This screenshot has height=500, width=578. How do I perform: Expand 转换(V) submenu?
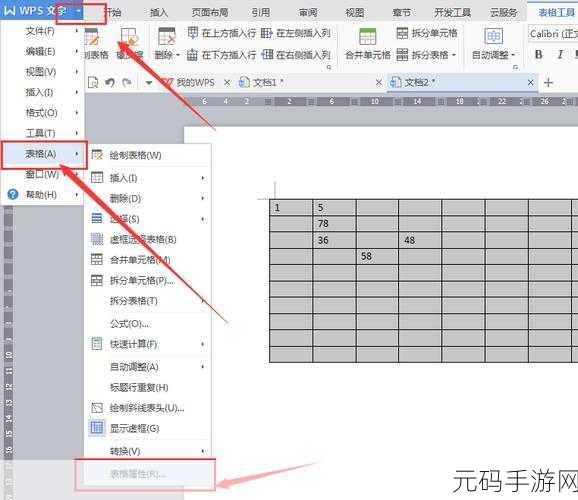(x=148, y=451)
